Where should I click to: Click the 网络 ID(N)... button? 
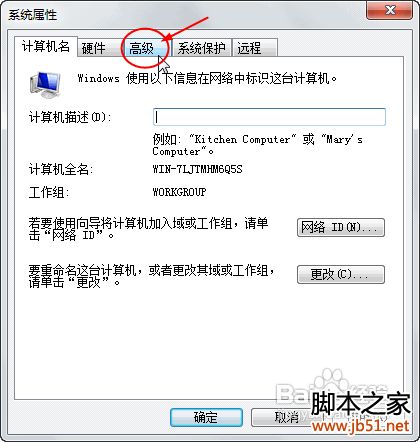[x=341, y=228]
